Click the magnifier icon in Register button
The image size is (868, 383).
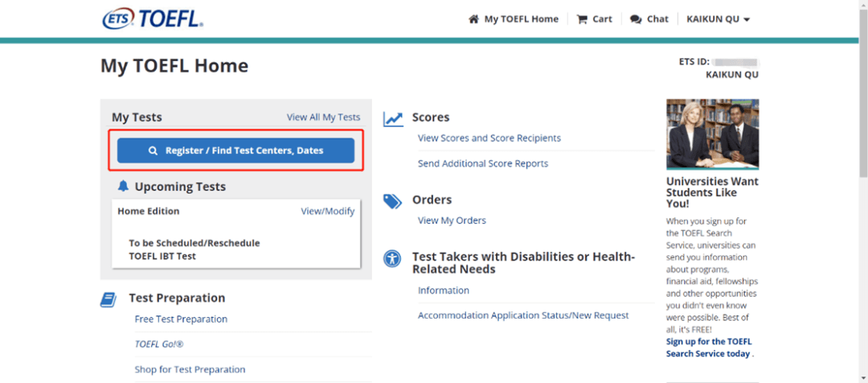pos(154,150)
